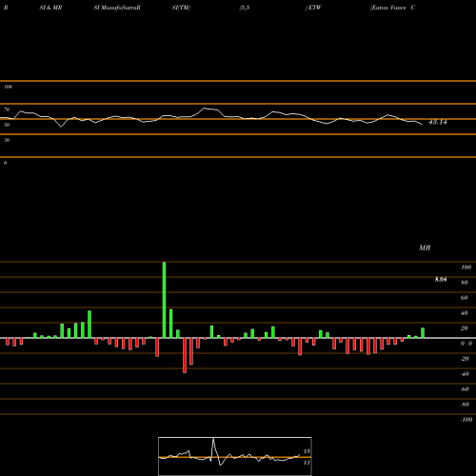Click the tallest green bar in MR chart
This screenshot has width=476, height=476.
(164, 300)
